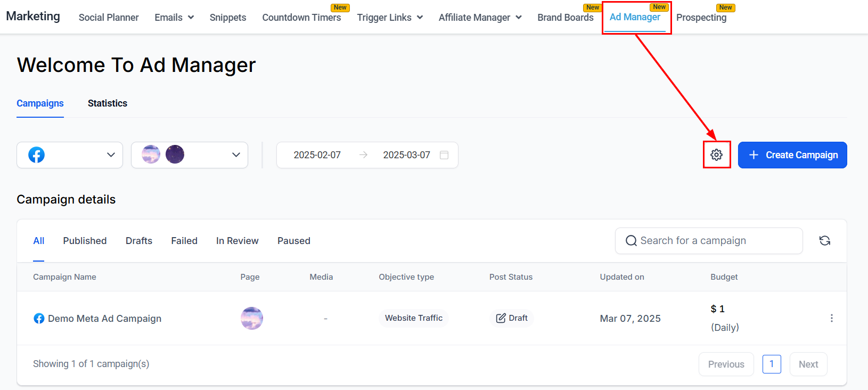Viewport: 868px width, 390px height.
Task: Click the Website Traffic objective tag
Action: click(414, 318)
